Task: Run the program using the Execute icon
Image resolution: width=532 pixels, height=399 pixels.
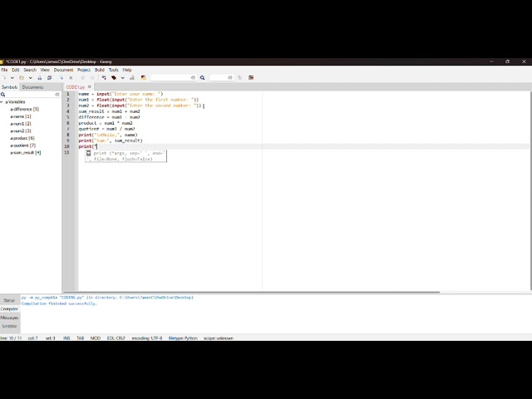Action: (x=131, y=77)
